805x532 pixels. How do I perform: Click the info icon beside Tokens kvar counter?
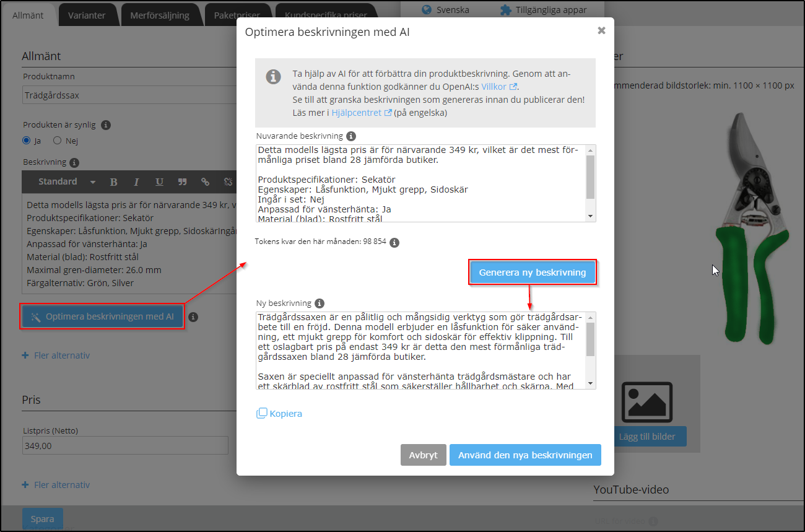point(394,242)
